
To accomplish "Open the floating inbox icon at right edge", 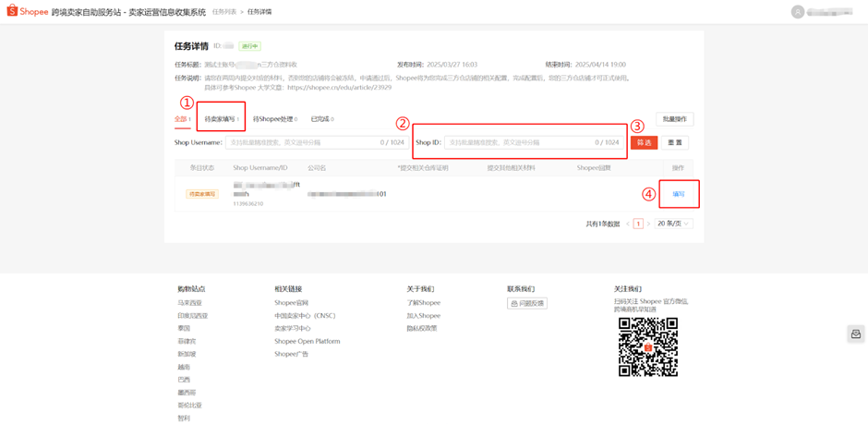I will [856, 334].
